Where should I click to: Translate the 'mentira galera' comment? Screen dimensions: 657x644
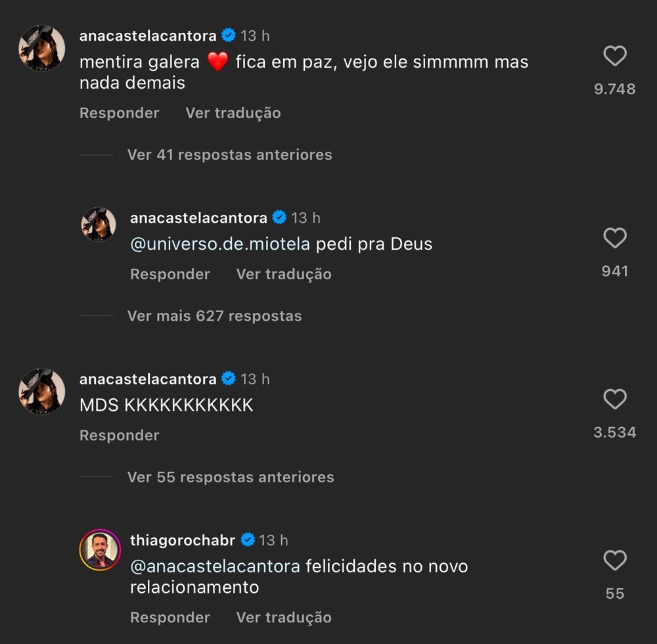tap(233, 113)
